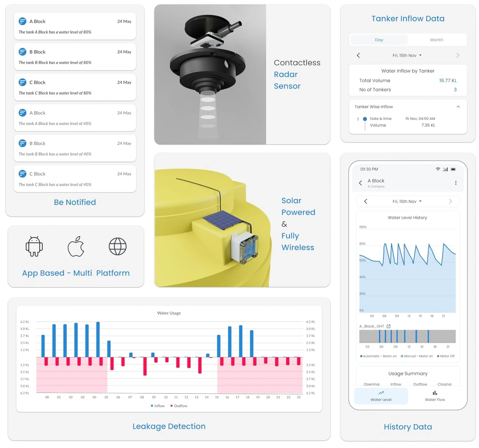Click message icon on first A Block 80% notification
This screenshot has width=479, height=448.
pos(22,21)
